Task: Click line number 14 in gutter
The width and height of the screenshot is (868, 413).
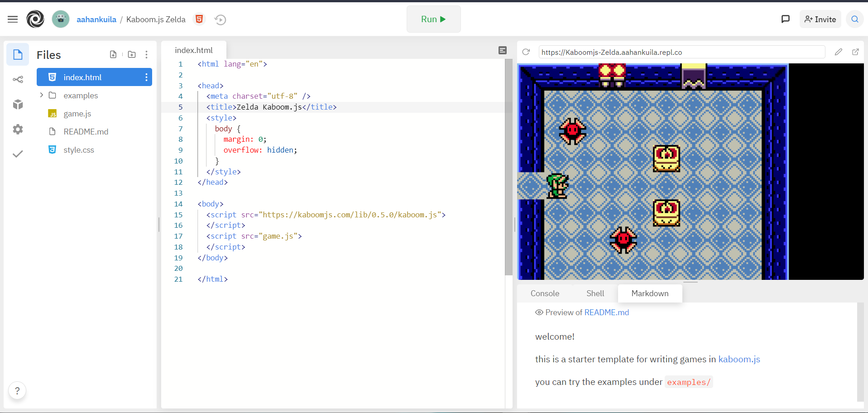Action: coord(178,204)
